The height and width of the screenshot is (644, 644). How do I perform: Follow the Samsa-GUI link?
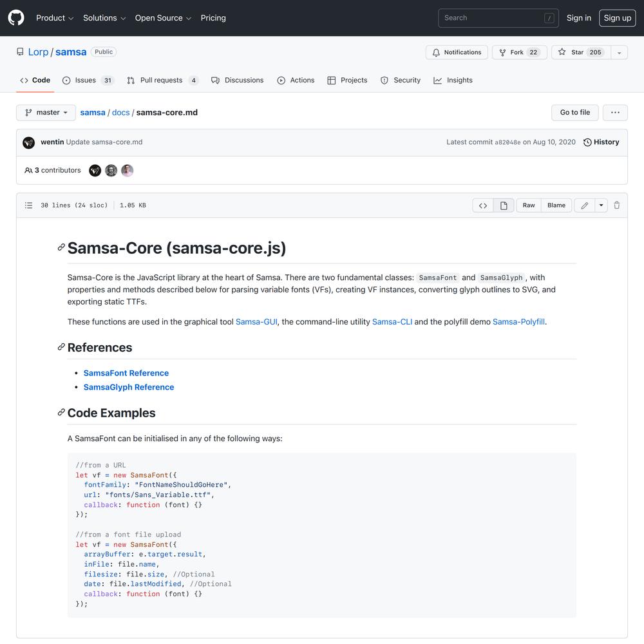tap(257, 322)
